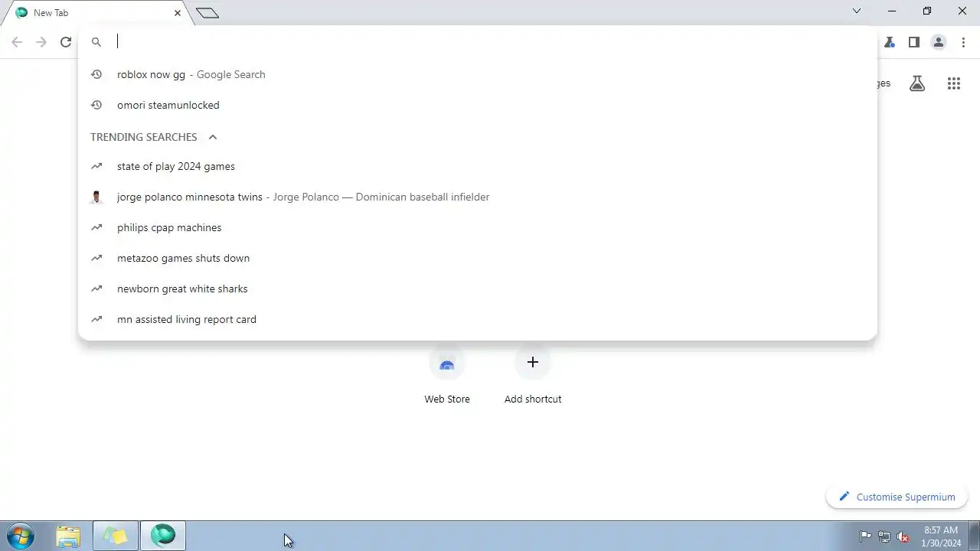Click Supermium browser taskbar icon

[x=163, y=536]
